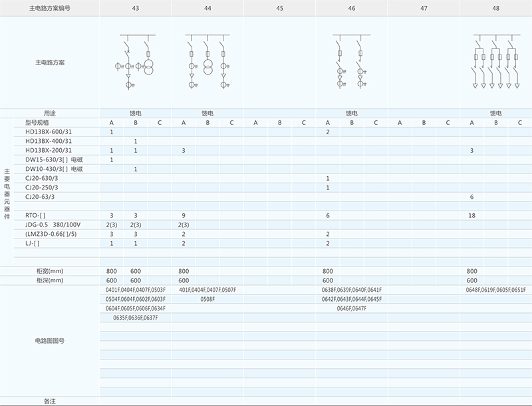The height and width of the screenshot is (406, 532).
Task: Select drawing numbers cell 0635F,0636F,0637F
Action: [136, 318]
